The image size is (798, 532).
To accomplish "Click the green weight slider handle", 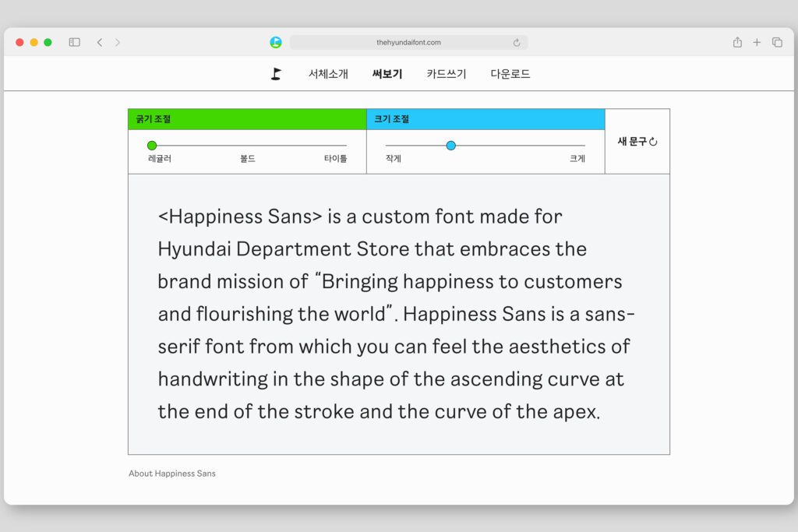I will tap(152, 146).
